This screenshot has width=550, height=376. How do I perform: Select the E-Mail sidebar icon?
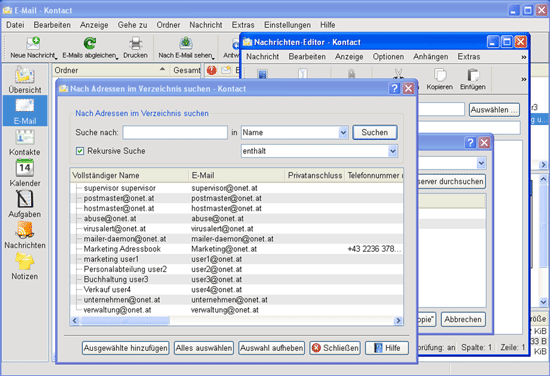25,106
